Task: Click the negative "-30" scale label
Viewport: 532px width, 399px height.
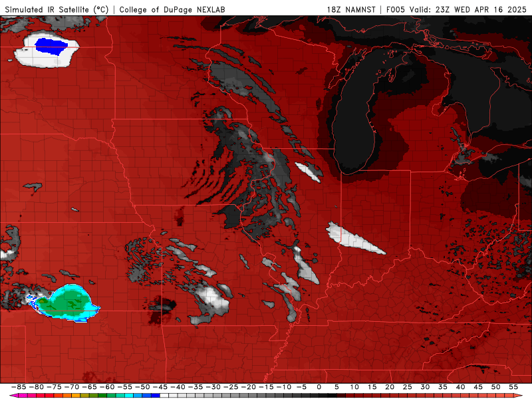Action: 213,387
